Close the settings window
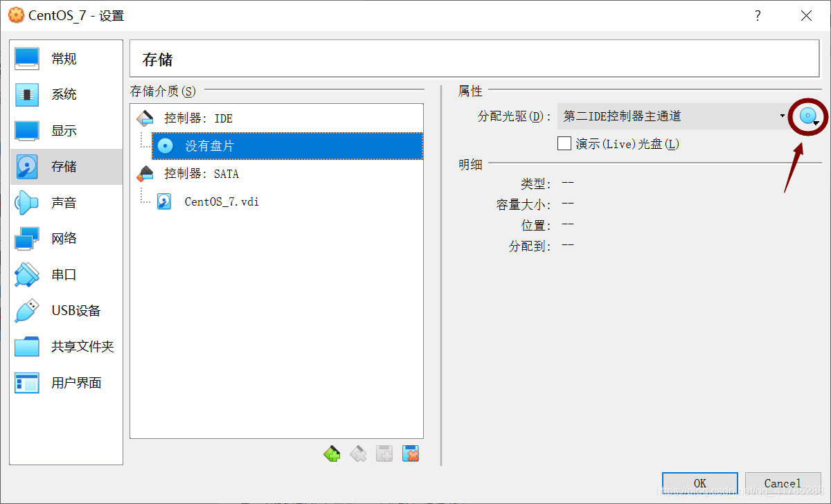This screenshot has width=831, height=504. [x=806, y=15]
